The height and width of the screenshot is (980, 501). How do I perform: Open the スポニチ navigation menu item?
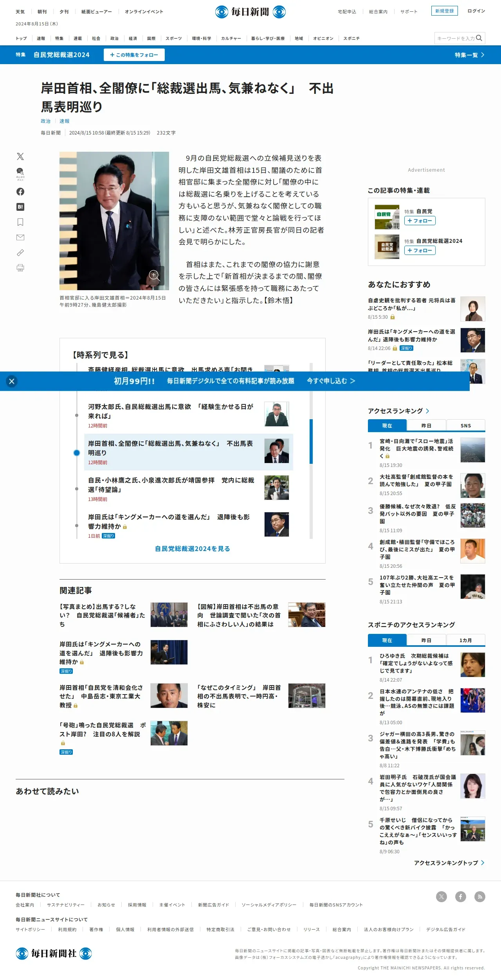click(351, 38)
